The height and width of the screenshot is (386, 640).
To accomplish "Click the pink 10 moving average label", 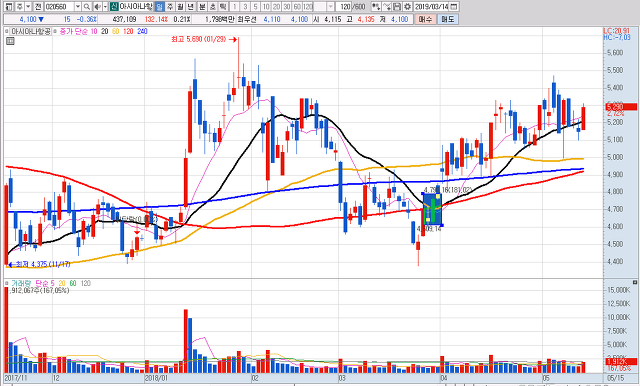I will [x=94, y=31].
